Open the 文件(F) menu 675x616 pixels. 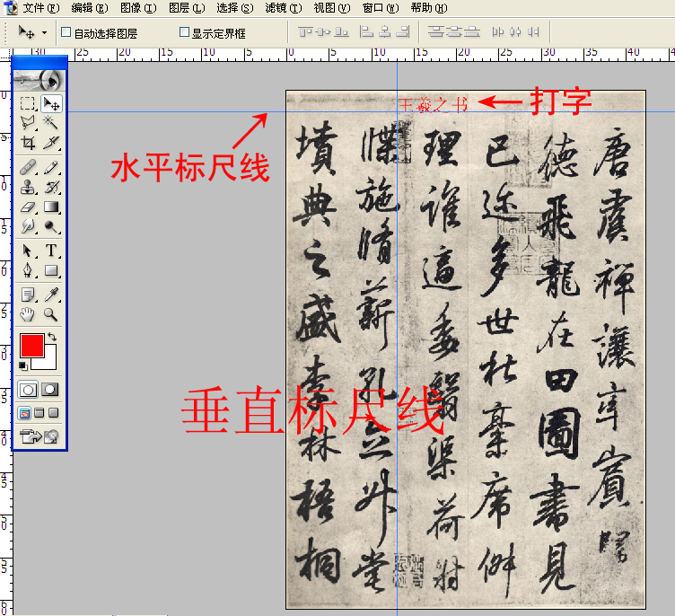tap(41, 8)
